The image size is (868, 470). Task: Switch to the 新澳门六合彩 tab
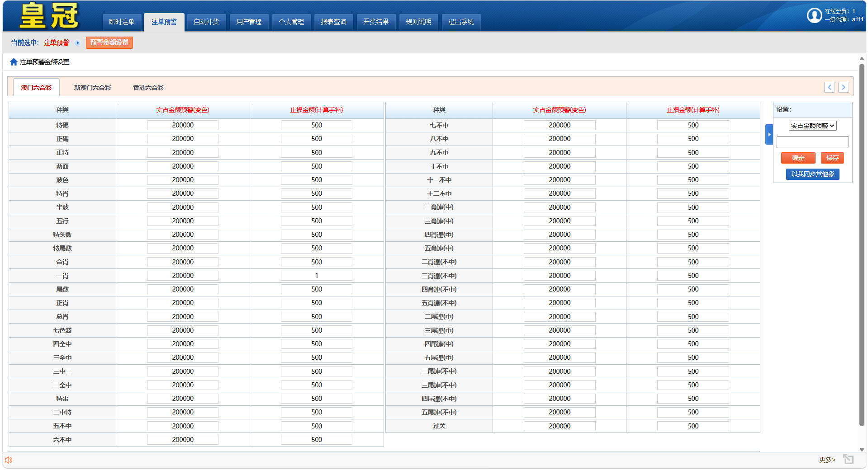coord(92,88)
